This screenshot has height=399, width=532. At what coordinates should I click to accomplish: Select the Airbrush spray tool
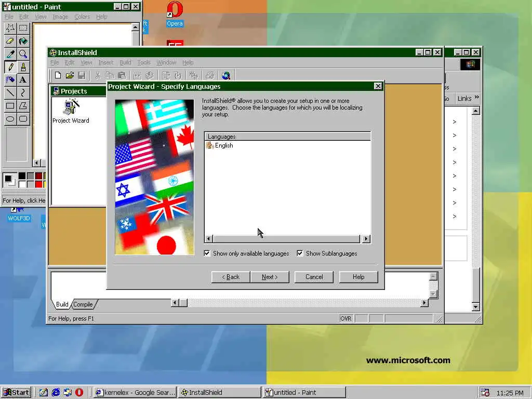pos(10,79)
